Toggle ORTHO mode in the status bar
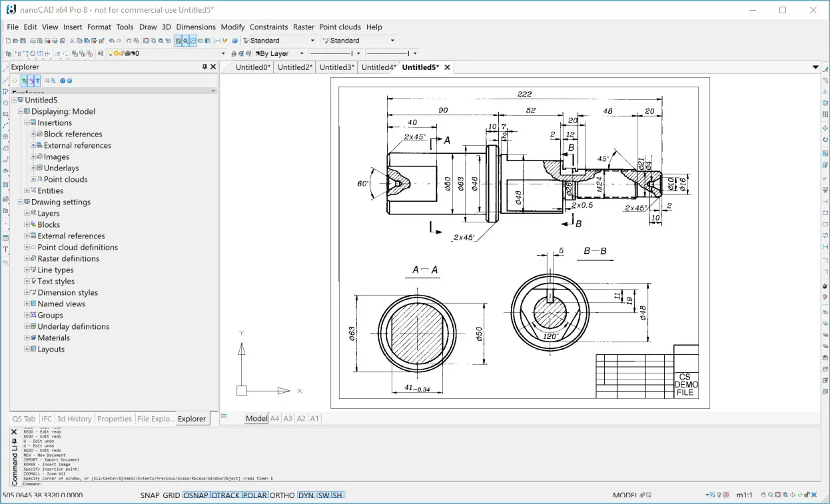This screenshot has width=830, height=504. tap(282, 495)
